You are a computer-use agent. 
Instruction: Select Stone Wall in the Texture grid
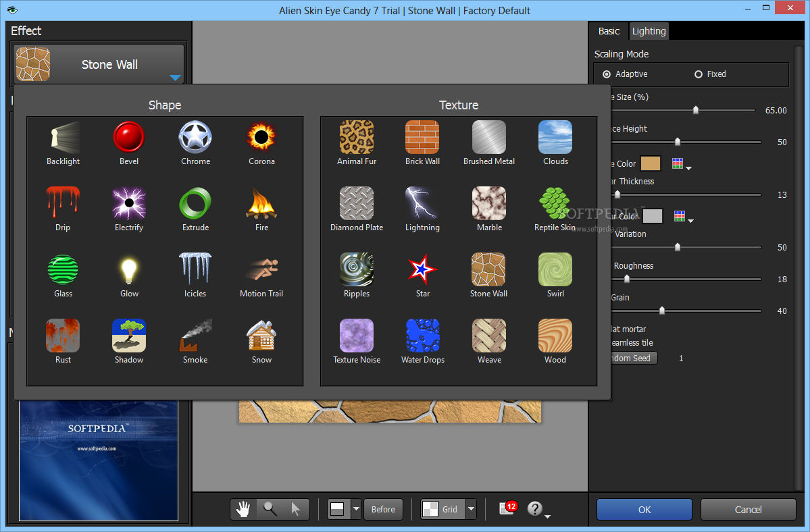488,275
